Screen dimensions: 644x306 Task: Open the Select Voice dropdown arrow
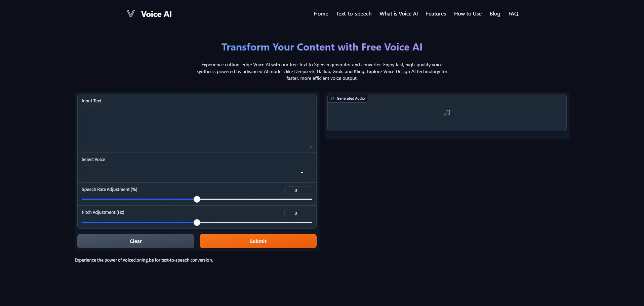(x=301, y=173)
